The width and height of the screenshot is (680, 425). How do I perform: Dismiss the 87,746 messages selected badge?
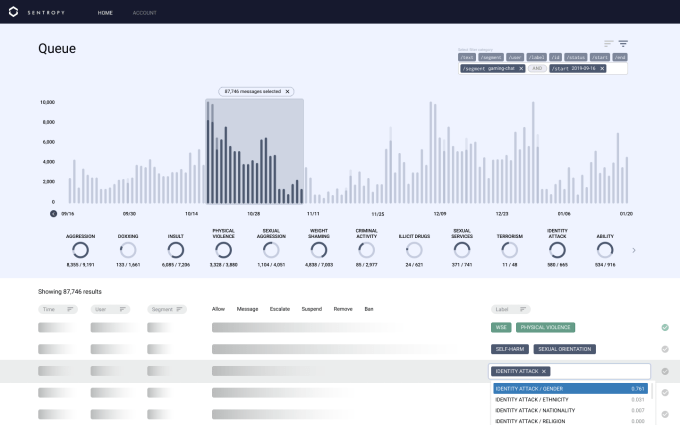287,92
